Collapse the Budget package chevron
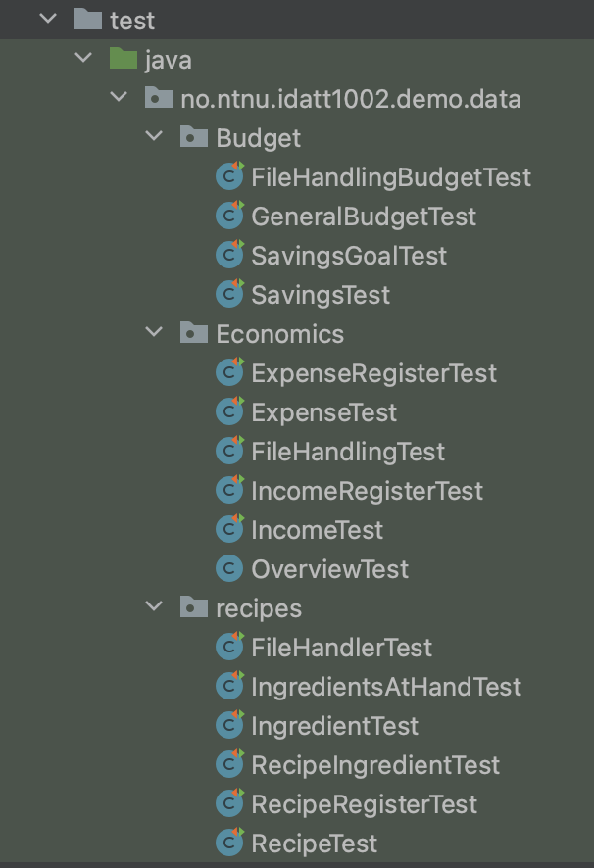Screen dimensions: 594x868 (x=154, y=135)
